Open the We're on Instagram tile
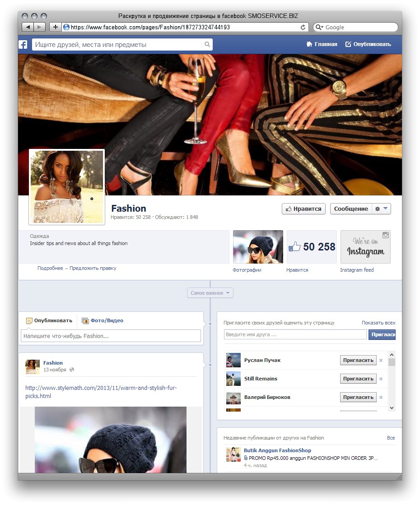This screenshot has height=505, width=420. pos(365,247)
